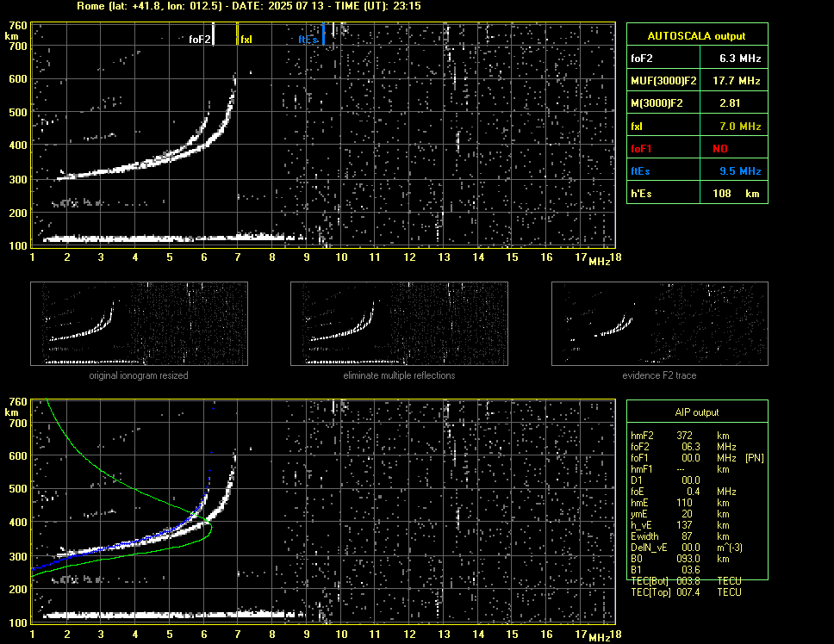The width and height of the screenshot is (834, 644).
Task: Click the 13 MHz tick under bottom ionogram
Action: point(444,634)
